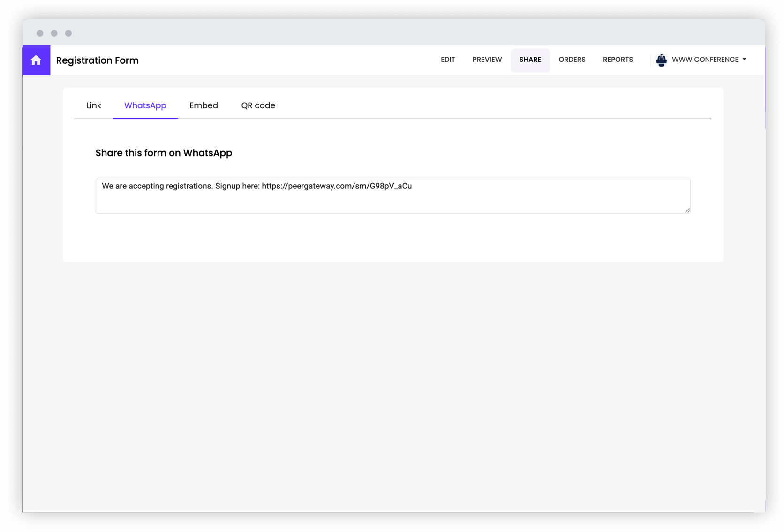Open the WWW CONFERENCE account label

click(705, 60)
